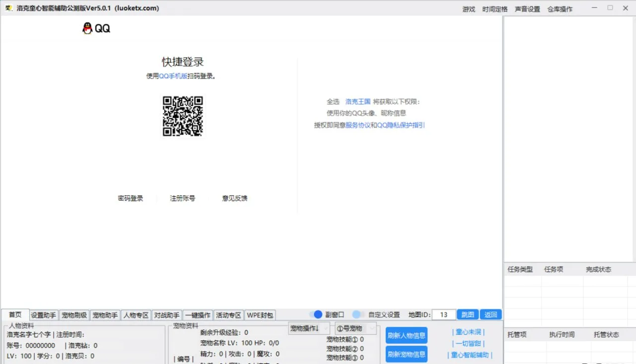Click the 宠物技能② 0 text

[345, 349]
